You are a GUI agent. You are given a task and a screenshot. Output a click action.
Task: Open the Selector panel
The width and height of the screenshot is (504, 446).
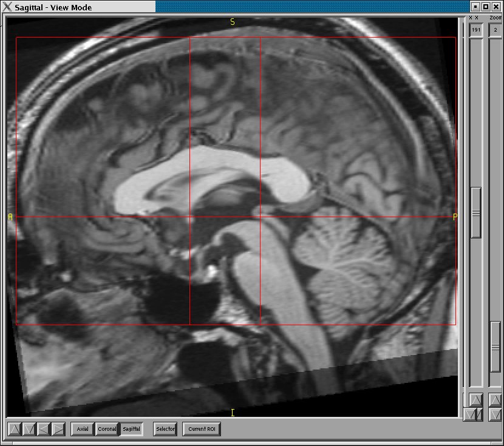point(165,429)
